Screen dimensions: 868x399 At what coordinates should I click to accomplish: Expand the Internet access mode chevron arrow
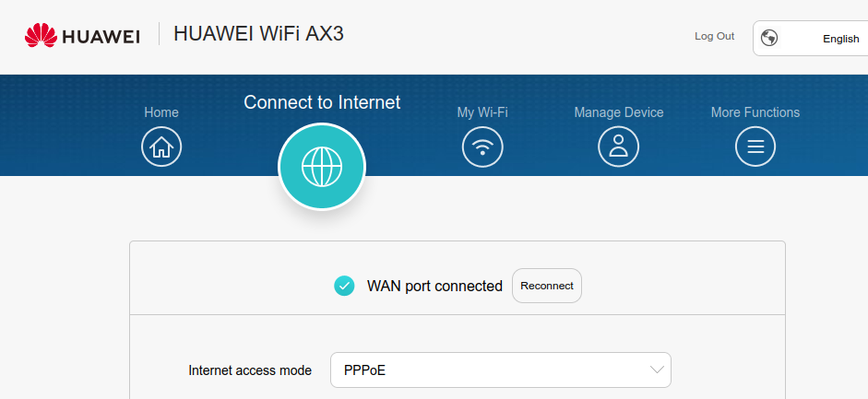coord(657,370)
